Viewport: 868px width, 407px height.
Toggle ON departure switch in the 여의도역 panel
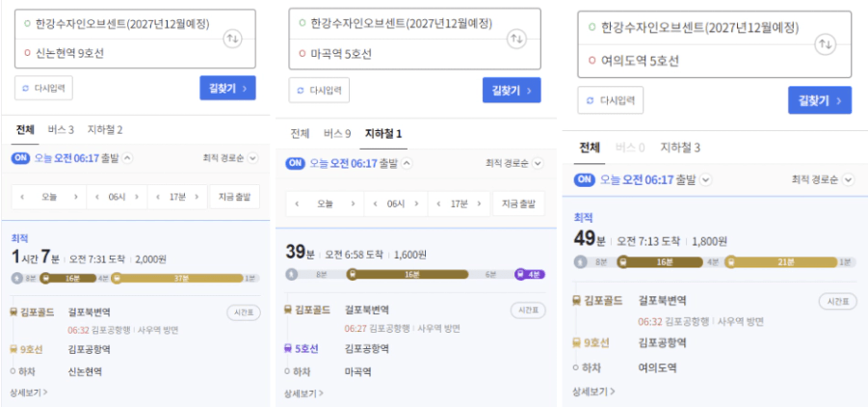(585, 179)
